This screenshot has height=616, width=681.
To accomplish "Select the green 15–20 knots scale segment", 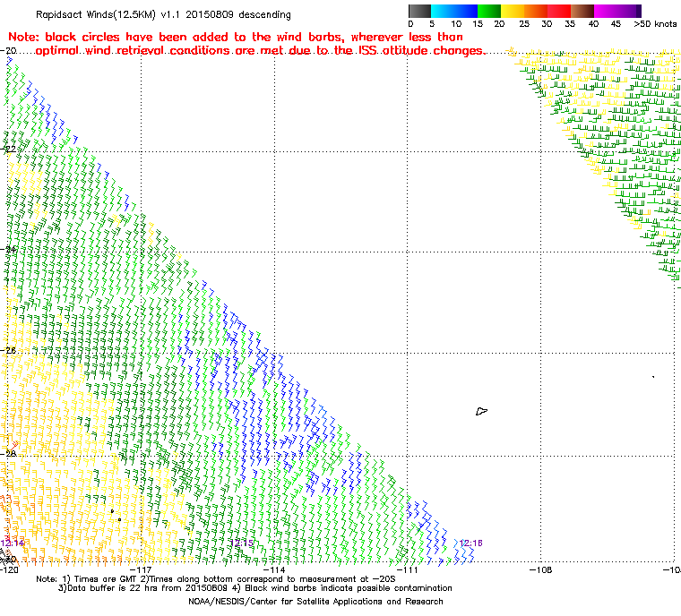I will 489,11.
